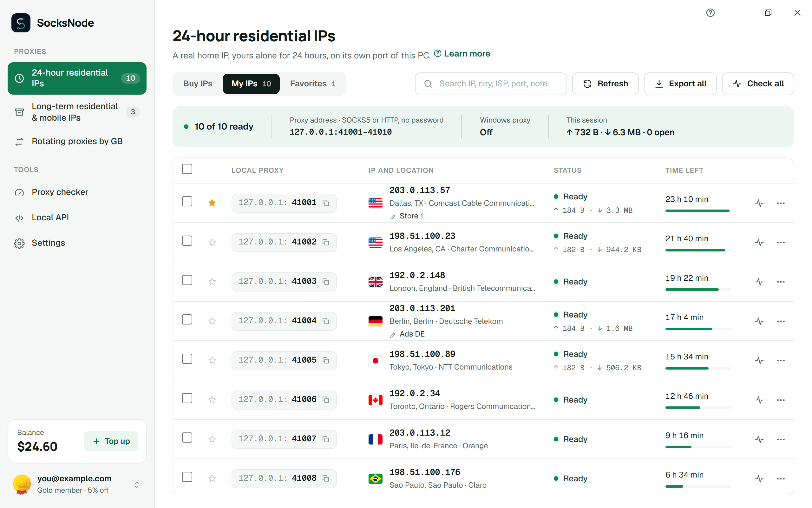Open Rotating proxies by GB section
Image resolution: width=812 pixels, height=508 pixels.
point(77,141)
